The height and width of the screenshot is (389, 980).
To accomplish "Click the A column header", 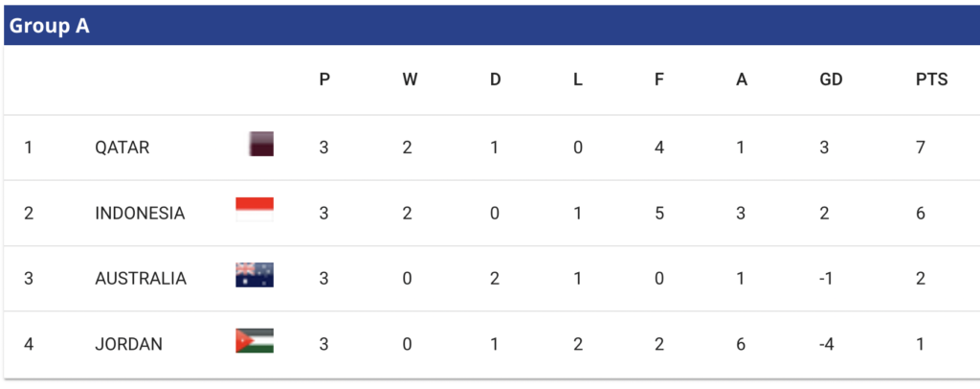I will pos(742,80).
